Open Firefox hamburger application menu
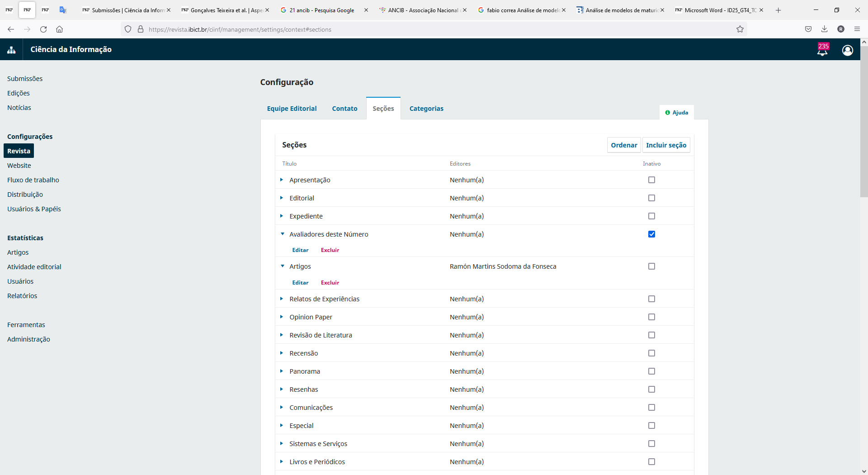The width and height of the screenshot is (868, 475). [857, 29]
